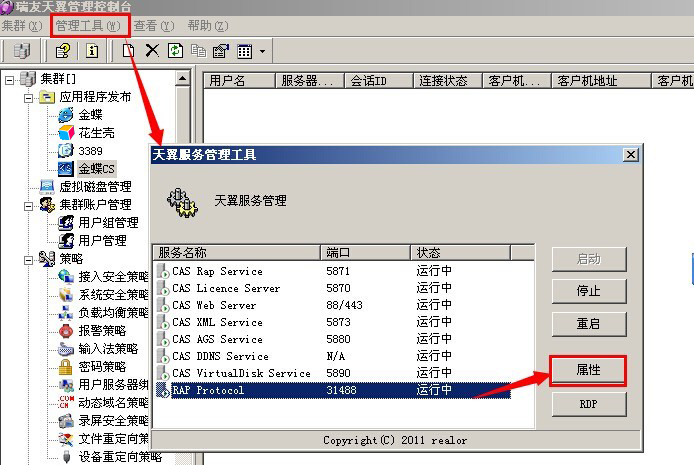Click the properties toolbar icon
The height and width of the screenshot is (465, 694).
[x=221, y=51]
